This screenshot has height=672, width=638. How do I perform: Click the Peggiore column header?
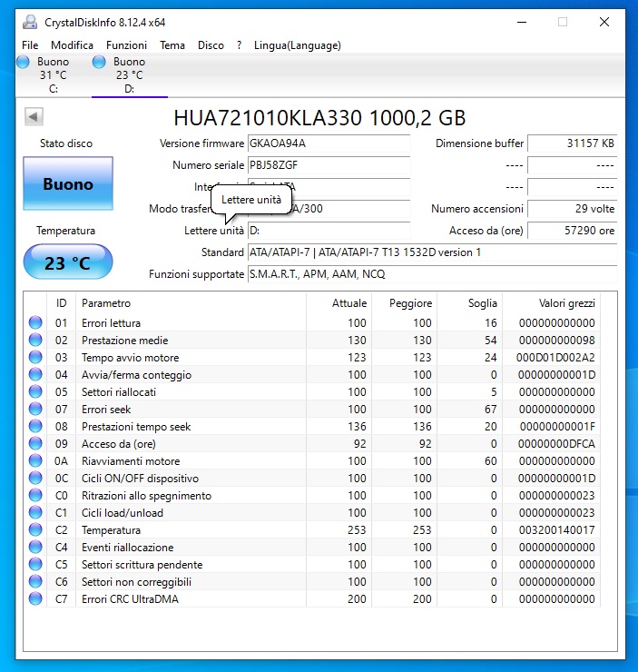click(404, 303)
